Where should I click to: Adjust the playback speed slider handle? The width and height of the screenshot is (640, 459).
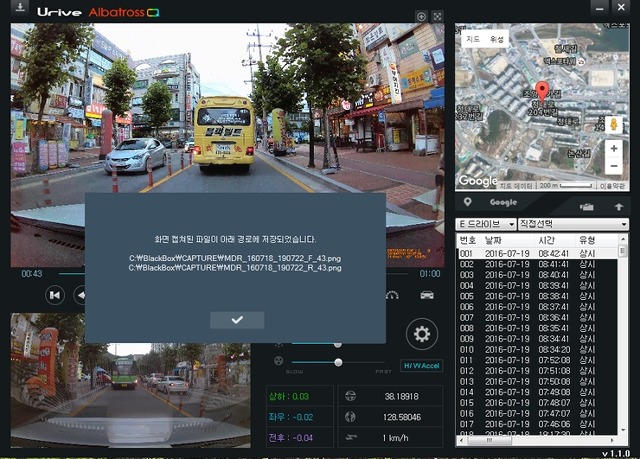coord(338,362)
